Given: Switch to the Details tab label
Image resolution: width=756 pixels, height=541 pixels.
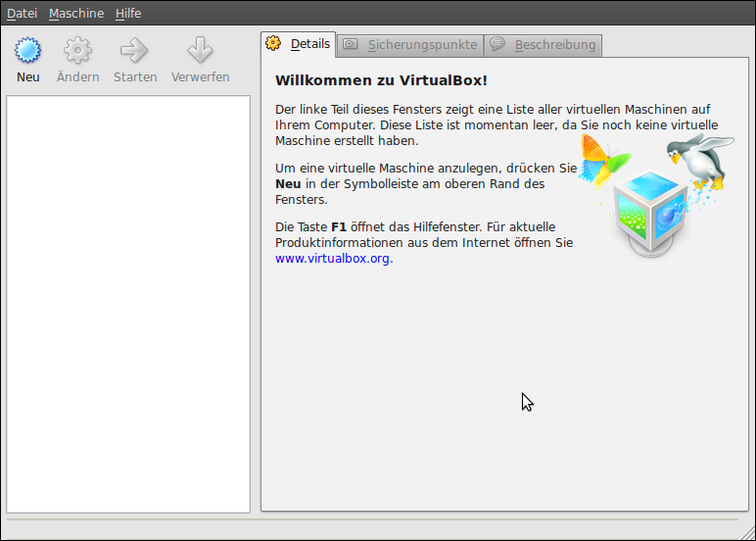Looking at the screenshot, I should tap(310, 44).
